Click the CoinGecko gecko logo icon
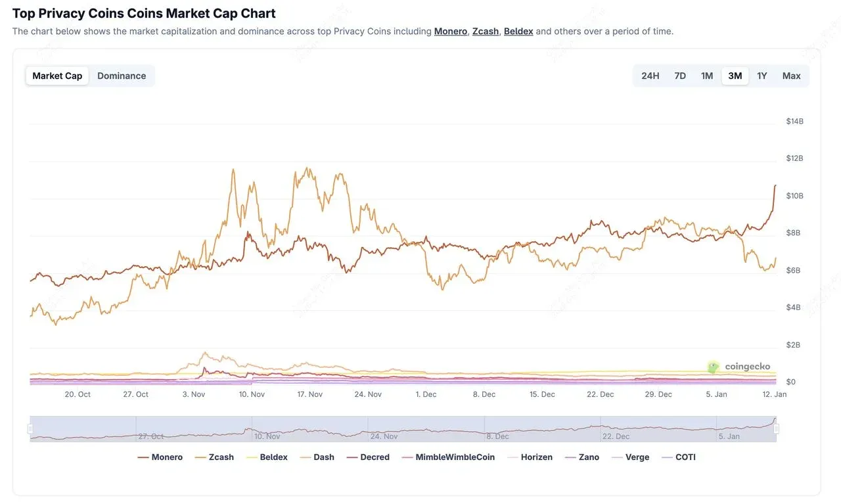 pyautogui.click(x=713, y=367)
